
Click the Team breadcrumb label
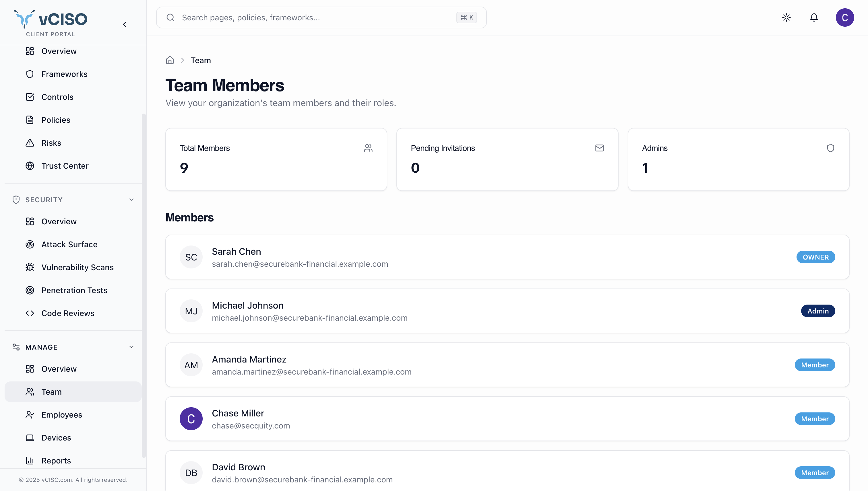point(201,60)
